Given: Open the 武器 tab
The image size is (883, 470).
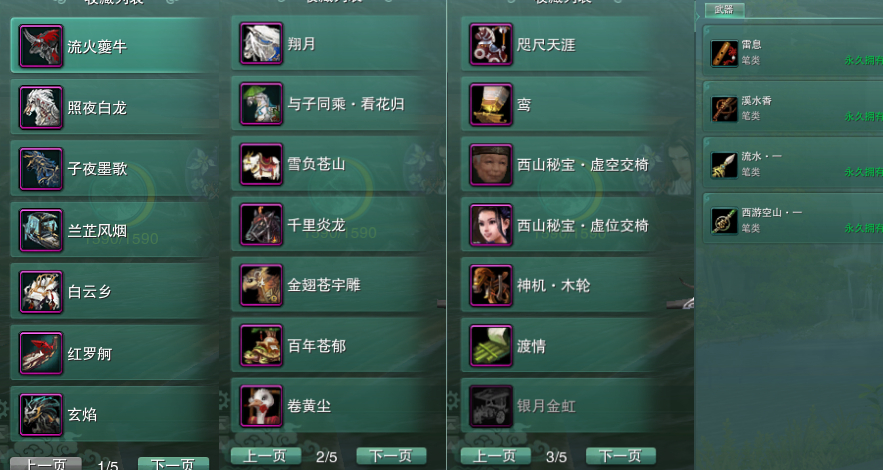Looking at the screenshot, I should [x=725, y=9].
